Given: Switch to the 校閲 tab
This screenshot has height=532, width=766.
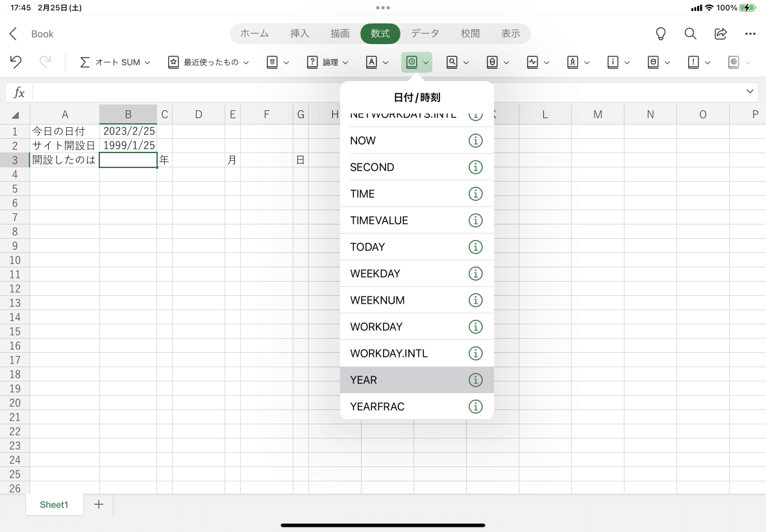Looking at the screenshot, I should (x=470, y=34).
